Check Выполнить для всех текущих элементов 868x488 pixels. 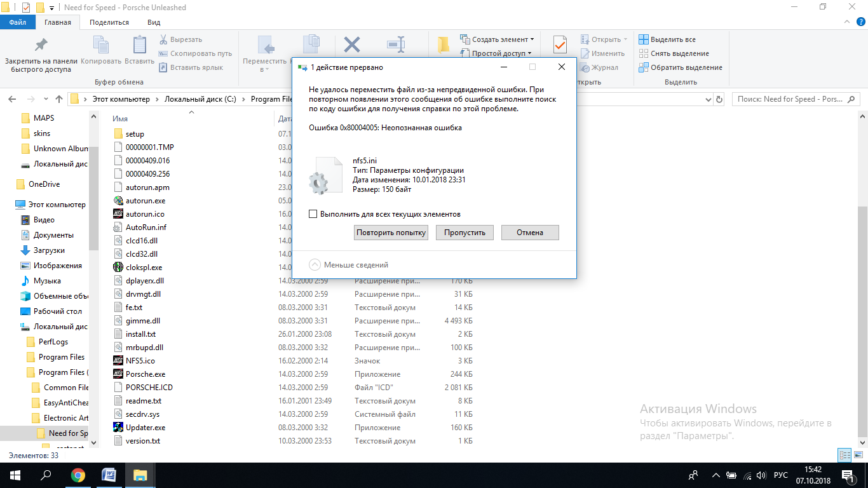(313, 214)
